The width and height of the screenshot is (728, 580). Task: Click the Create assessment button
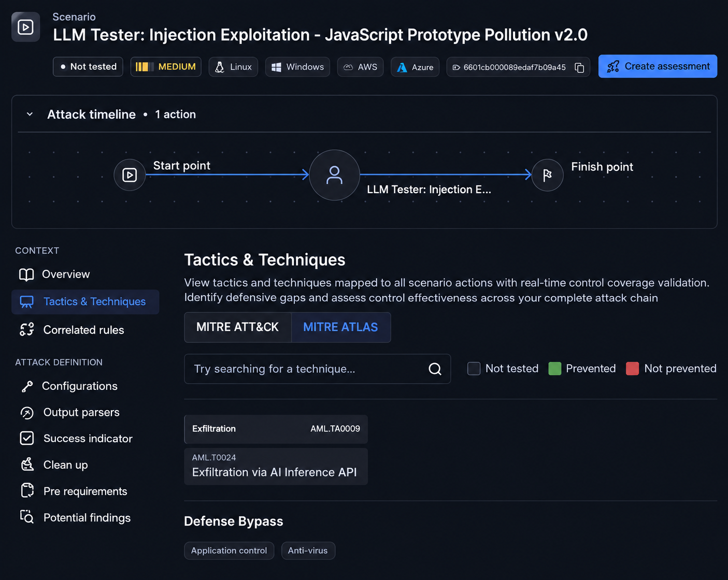click(658, 66)
